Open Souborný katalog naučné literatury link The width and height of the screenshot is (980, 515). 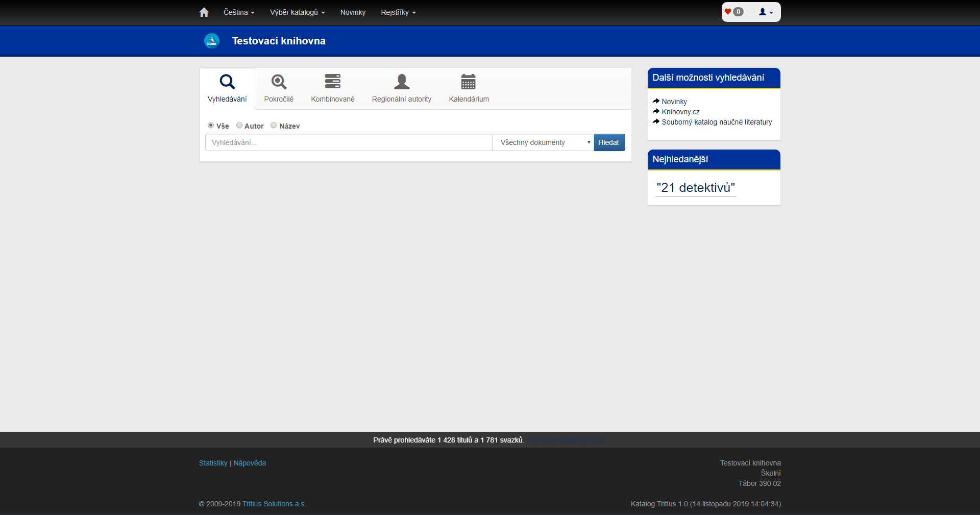(x=717, y=122)
